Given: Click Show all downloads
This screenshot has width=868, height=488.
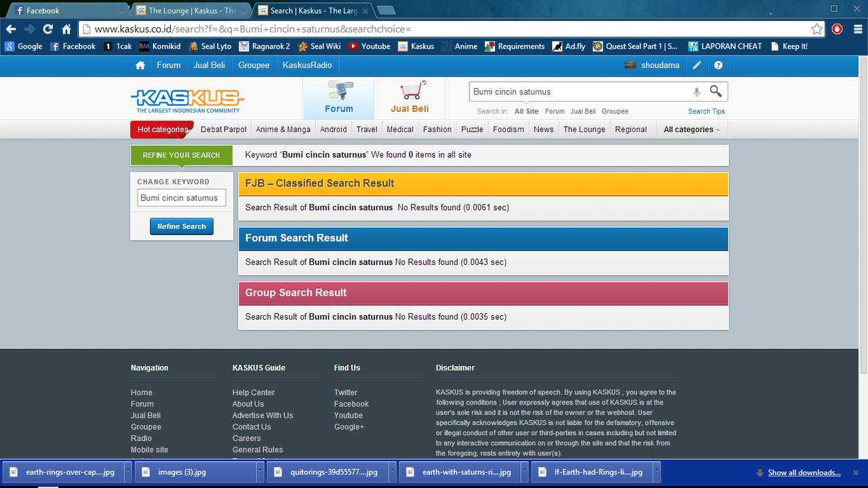Looking at the screenshot, I should pyautogui.click(x=804, y=472).
